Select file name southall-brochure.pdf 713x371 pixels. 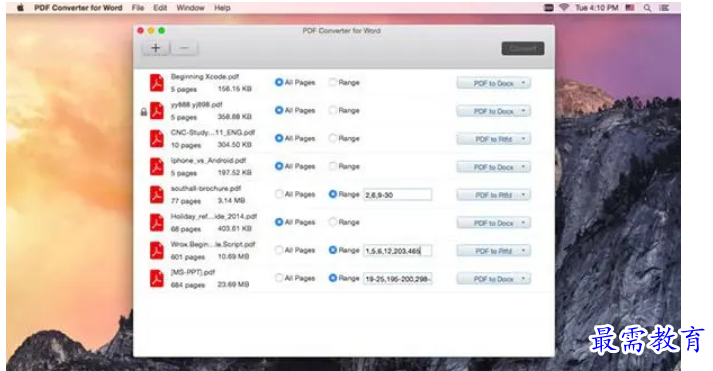pyautogui.click(x=206, y=188)
